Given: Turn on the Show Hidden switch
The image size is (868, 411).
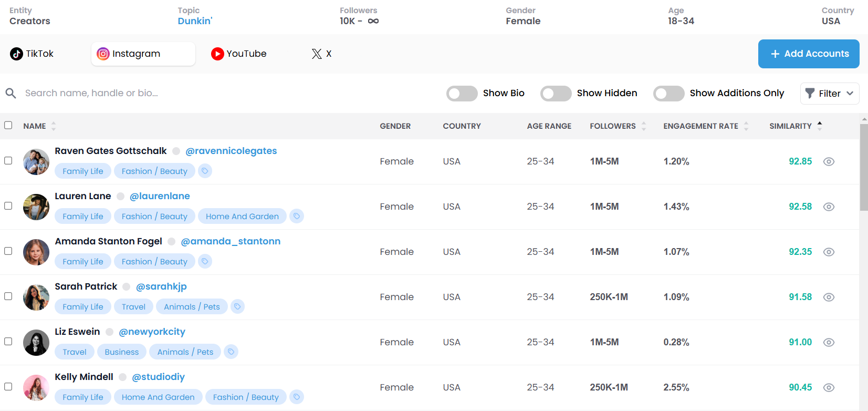Looking at the screenshot, I should [556, 93].
